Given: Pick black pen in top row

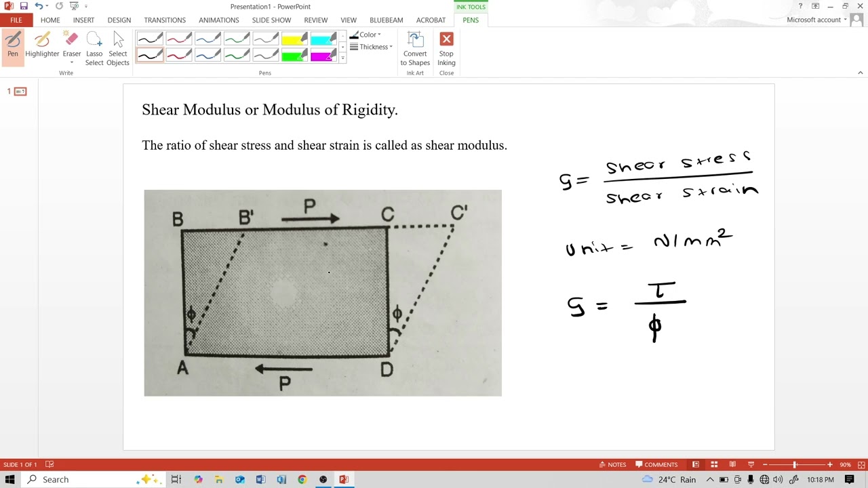Looking at the screenshot, I should [x=150, y=39].
